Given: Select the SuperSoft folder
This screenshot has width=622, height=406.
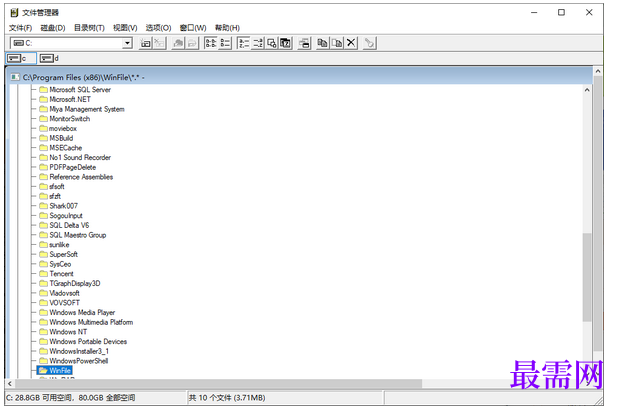Looking at the screenshot, I should click(x=63, y=254).
